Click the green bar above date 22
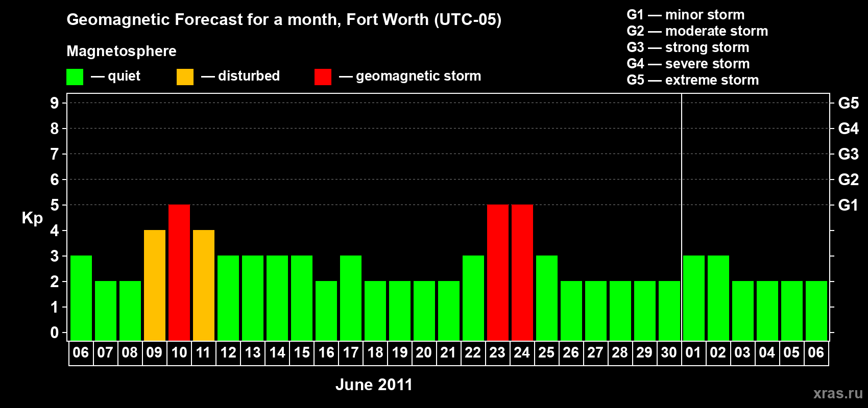The height and width of the screenshot is (408, 868). (473, 298)
